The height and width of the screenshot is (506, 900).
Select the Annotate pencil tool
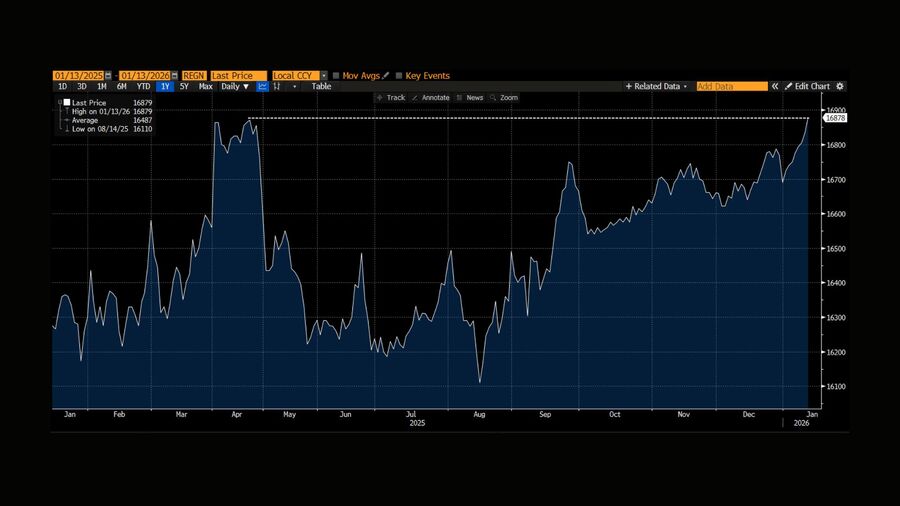[431, 98]
